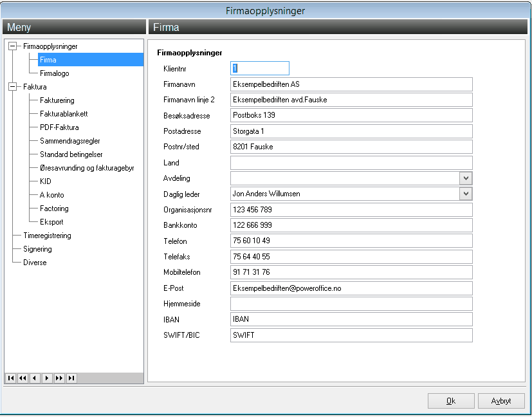Go to previous record arrow
532x417 pixels.
[35, 378]
